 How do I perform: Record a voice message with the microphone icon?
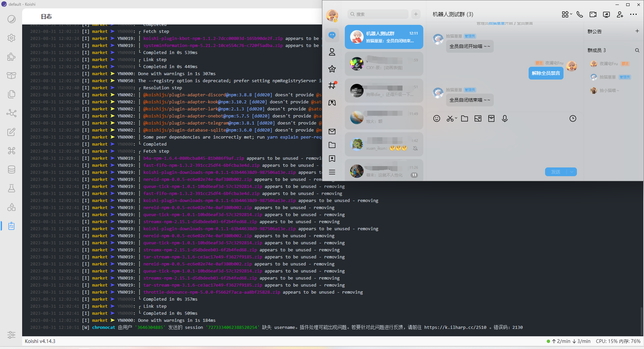click(505, 118)
